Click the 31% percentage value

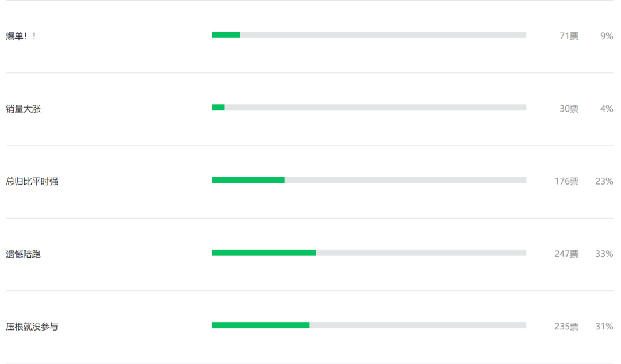coord(604,327)
